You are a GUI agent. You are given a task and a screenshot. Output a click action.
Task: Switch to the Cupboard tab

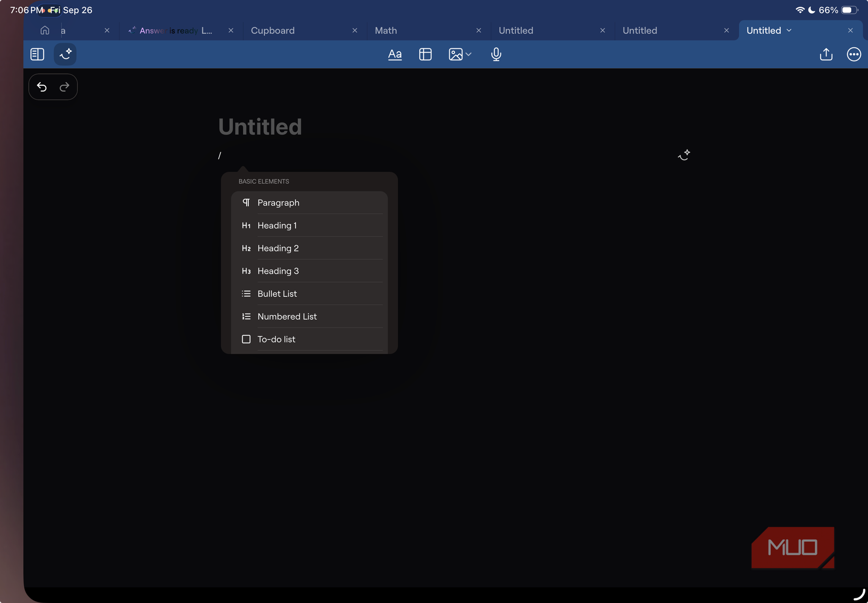click(272, 31)
